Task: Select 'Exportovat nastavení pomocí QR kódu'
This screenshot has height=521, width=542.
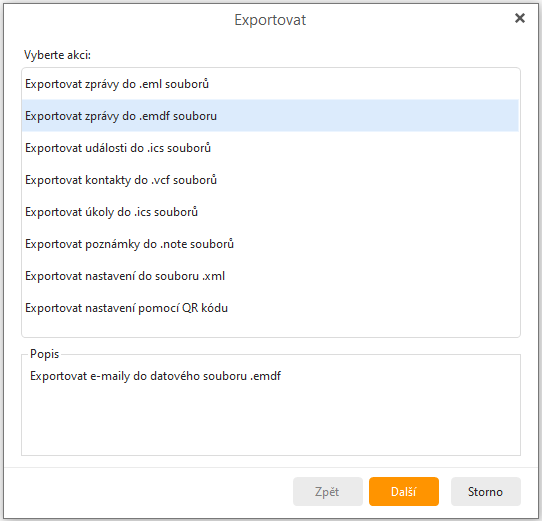Action: point(270,308)
